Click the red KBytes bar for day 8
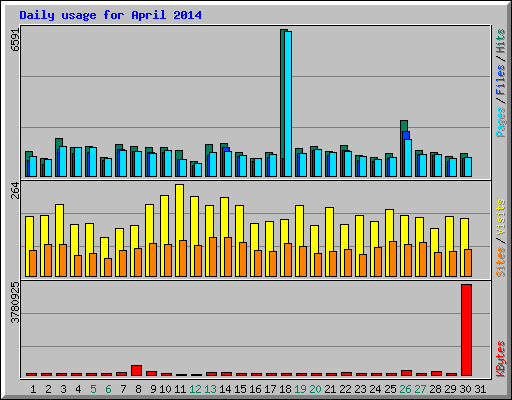Image resolution: width=512 pixels, height=400 pixels. [x=136, y=370]
